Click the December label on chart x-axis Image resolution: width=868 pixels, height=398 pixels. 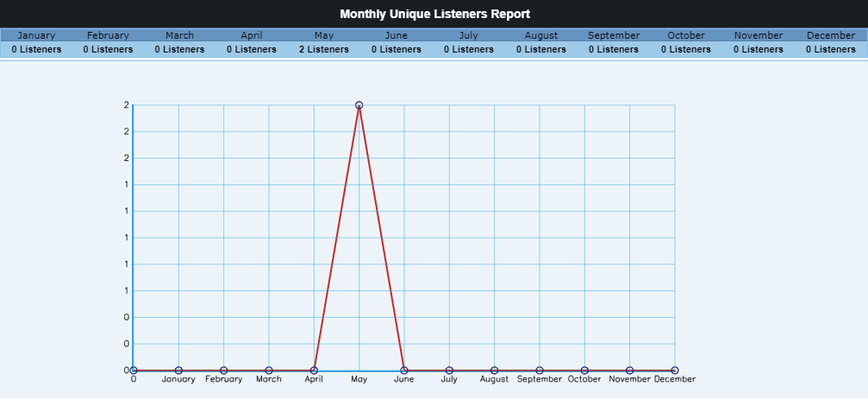point(675,379)
